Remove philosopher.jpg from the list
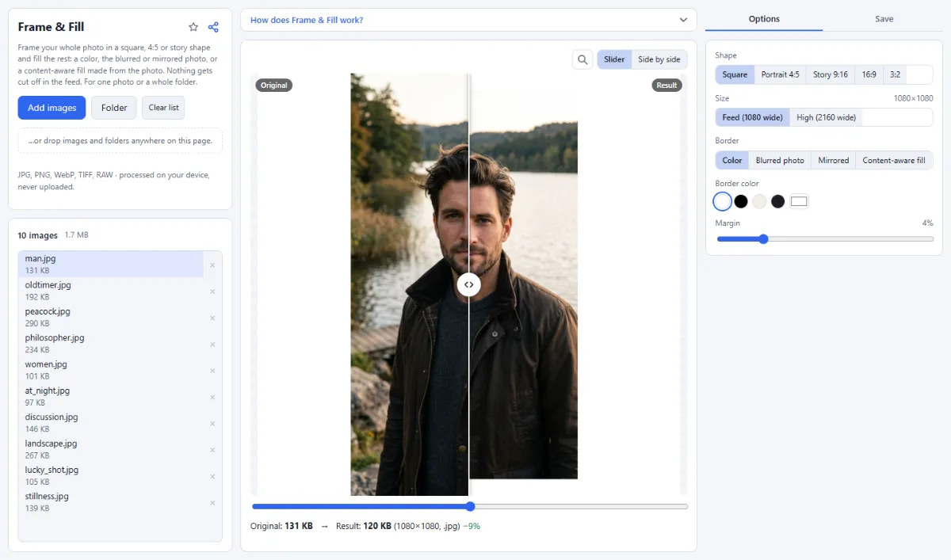 point(212,344)
